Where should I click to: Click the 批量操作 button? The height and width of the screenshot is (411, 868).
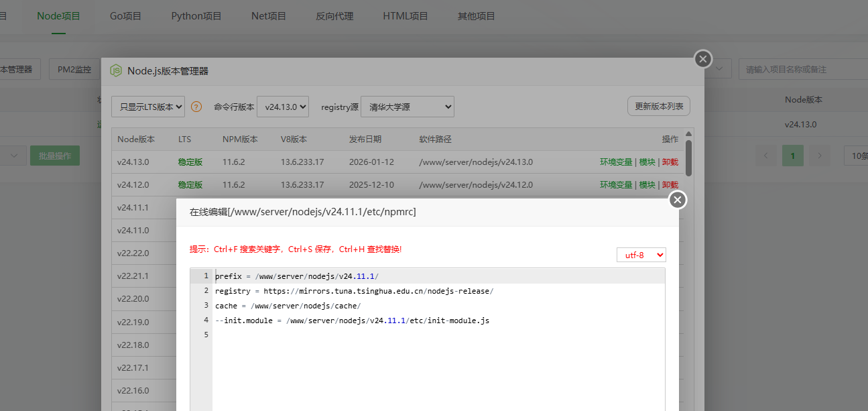click(x=54, y=155)
